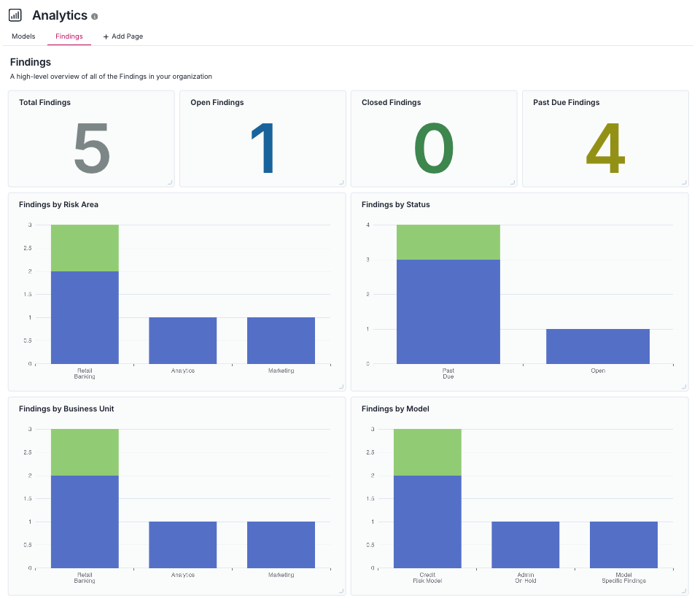The height and width of the screenshot is (604, 700).
Task: Click resize grip on Findings by Business Unit chart
Action: click(341, 589)
